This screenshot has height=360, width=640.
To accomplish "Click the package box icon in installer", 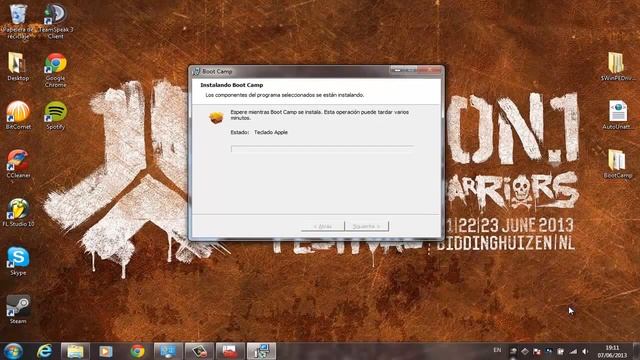I will pyautogui.click(x=216, y=118).
